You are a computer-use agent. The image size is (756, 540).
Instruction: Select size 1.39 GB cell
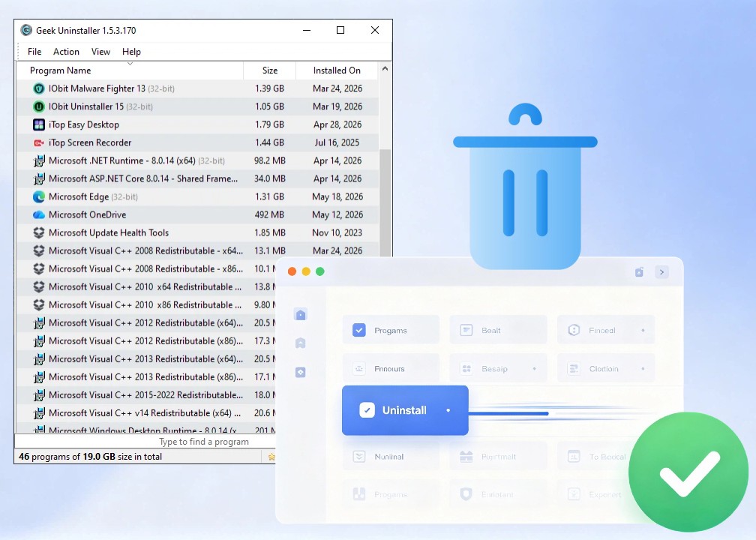tap(269, 88)
